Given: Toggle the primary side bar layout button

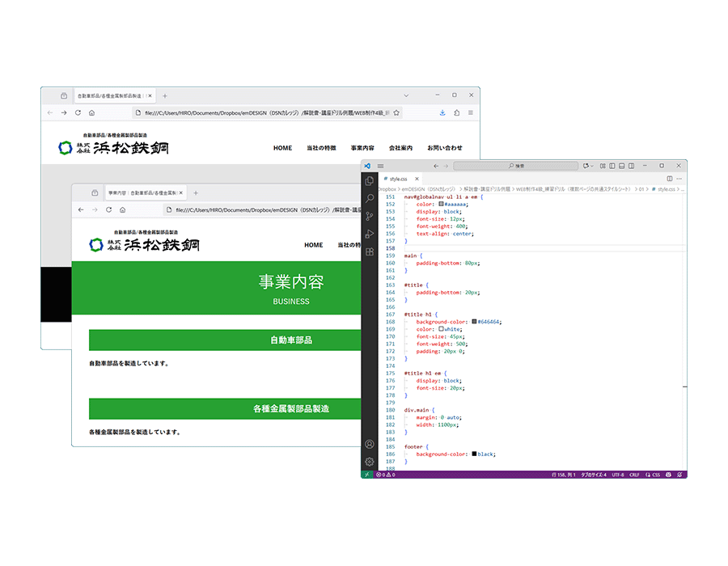Looking at the screenshot, I should click(x=612, y=166).
